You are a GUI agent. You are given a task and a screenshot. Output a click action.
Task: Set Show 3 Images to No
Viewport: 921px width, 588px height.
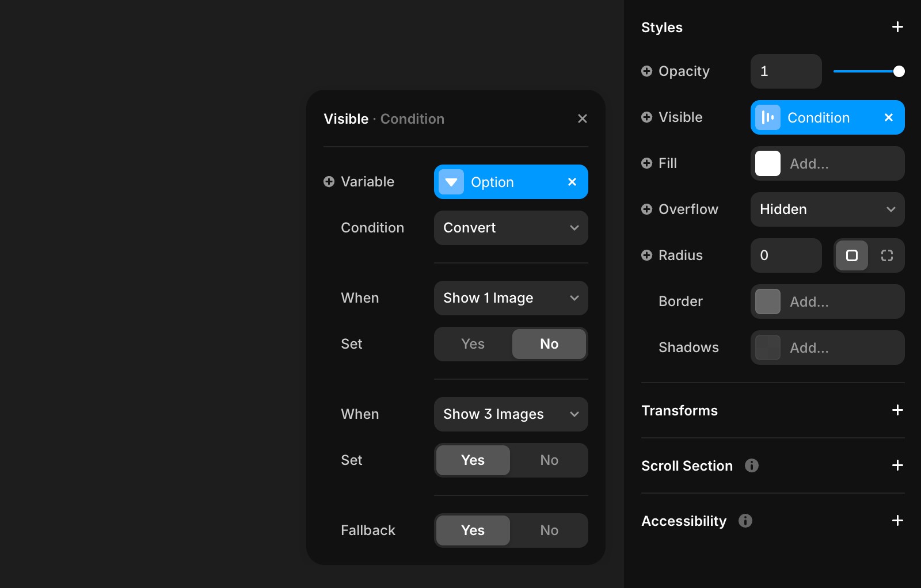[549, 460]
